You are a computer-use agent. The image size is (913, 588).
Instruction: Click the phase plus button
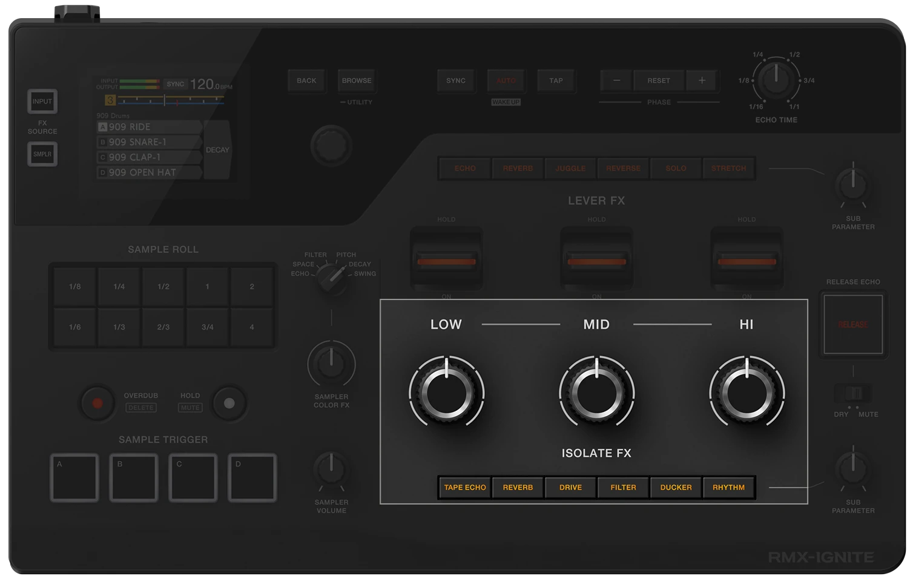(702, 80)
